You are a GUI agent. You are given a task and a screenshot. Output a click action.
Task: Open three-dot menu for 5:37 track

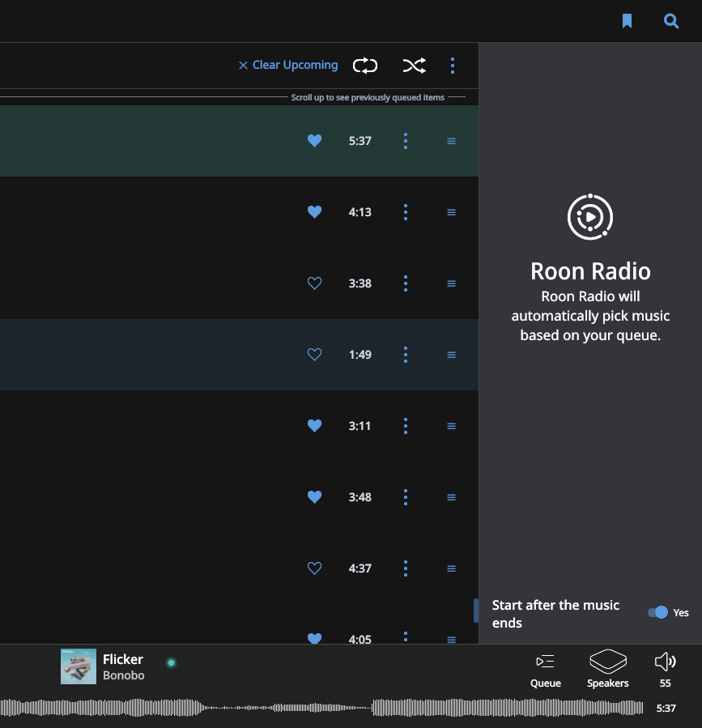point(406,141)
